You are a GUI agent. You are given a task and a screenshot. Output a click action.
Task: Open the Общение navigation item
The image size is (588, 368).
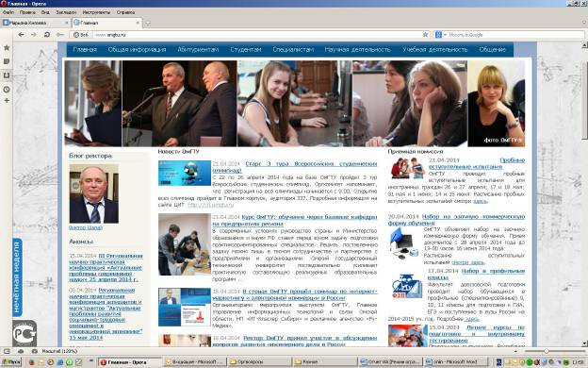coord(493,49)
